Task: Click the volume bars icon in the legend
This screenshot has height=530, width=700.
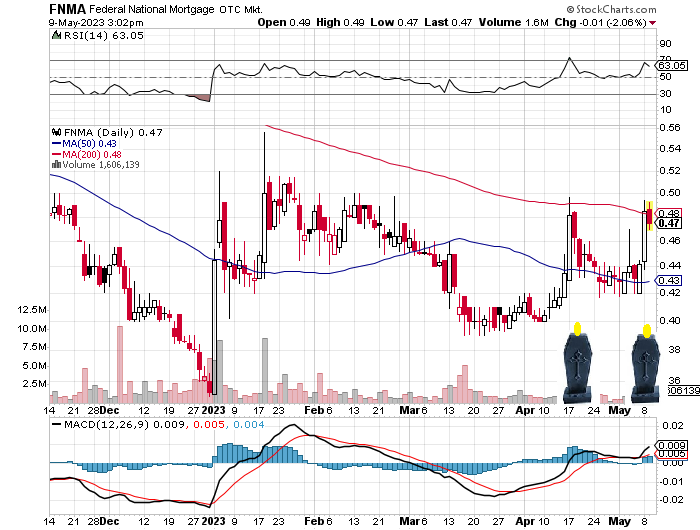Action: pyautogui.click(x=56, y=164)
